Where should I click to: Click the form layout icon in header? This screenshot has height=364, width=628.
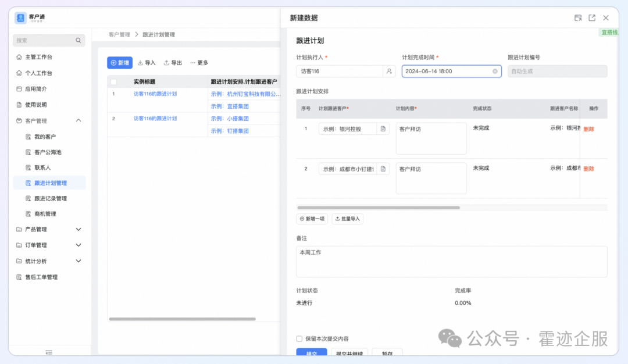coord(578,18)
